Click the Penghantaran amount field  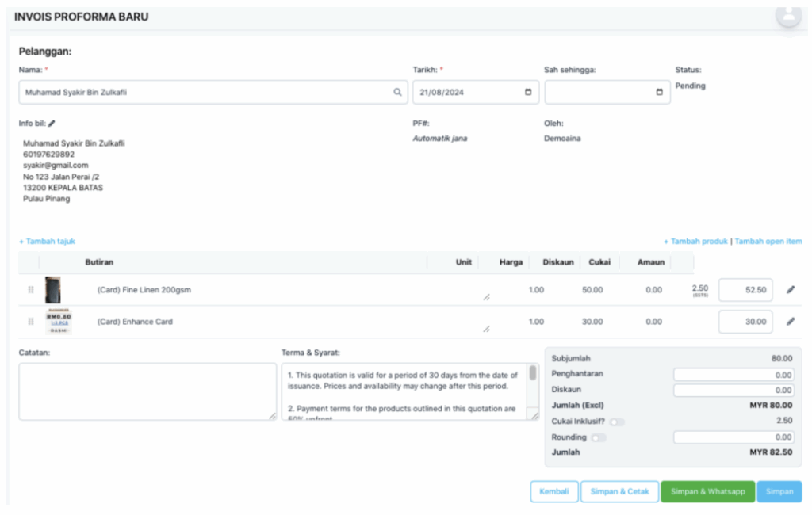pos(733,375)
